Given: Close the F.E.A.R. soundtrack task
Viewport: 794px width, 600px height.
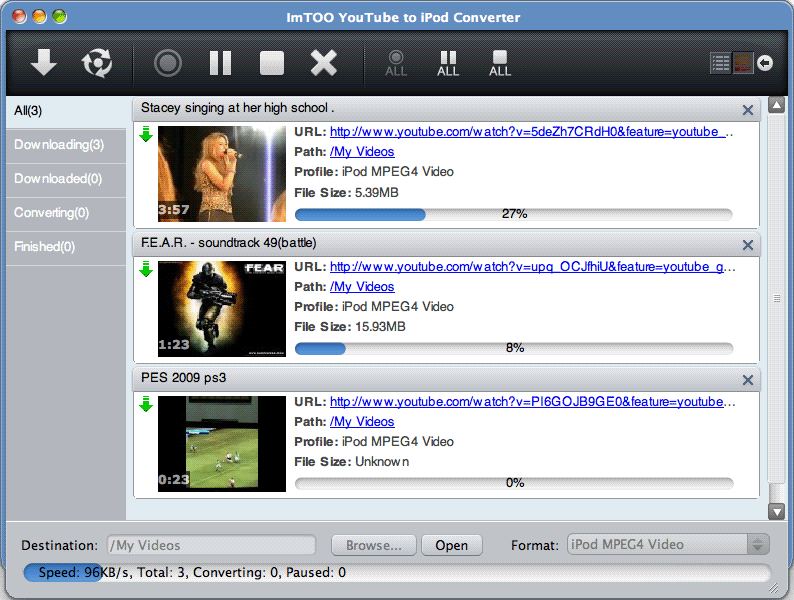Looking at the screenshot, I should 747,245.
